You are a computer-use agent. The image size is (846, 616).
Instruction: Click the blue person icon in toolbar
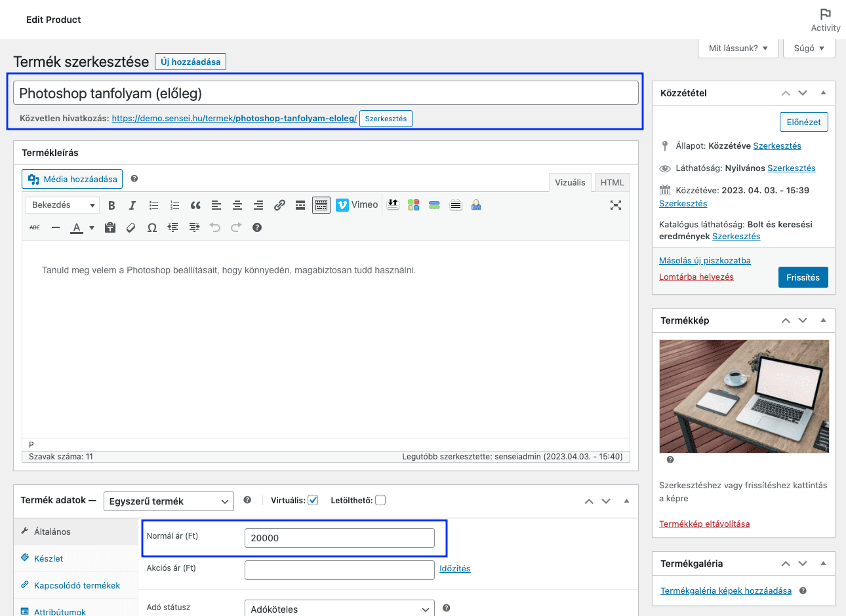(x=476, y=205)
